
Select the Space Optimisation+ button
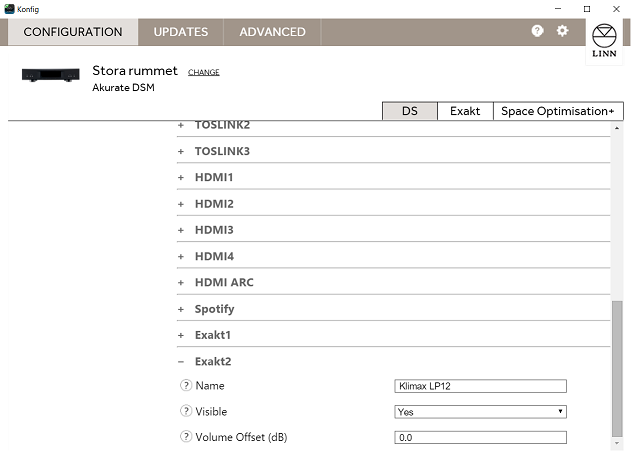tap(557, 111)
